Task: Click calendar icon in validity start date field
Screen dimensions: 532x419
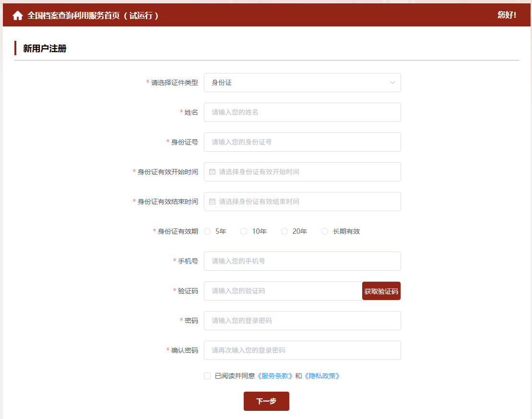Action: 213,172
